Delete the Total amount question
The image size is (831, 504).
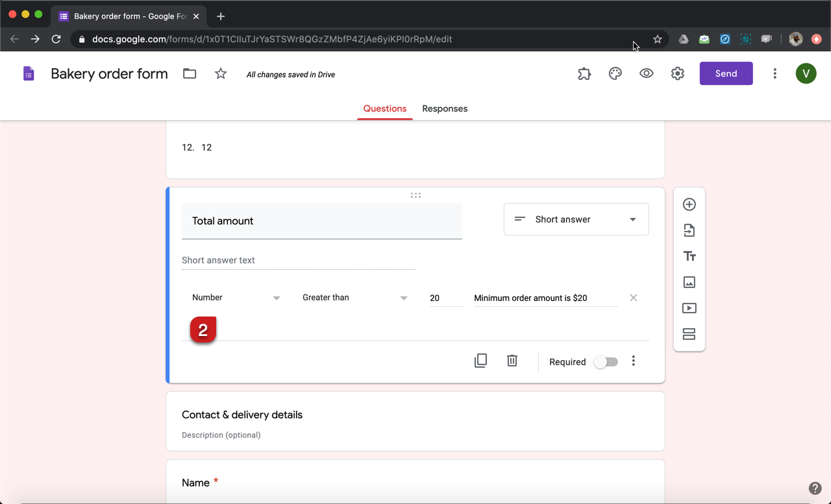[512, 361]
